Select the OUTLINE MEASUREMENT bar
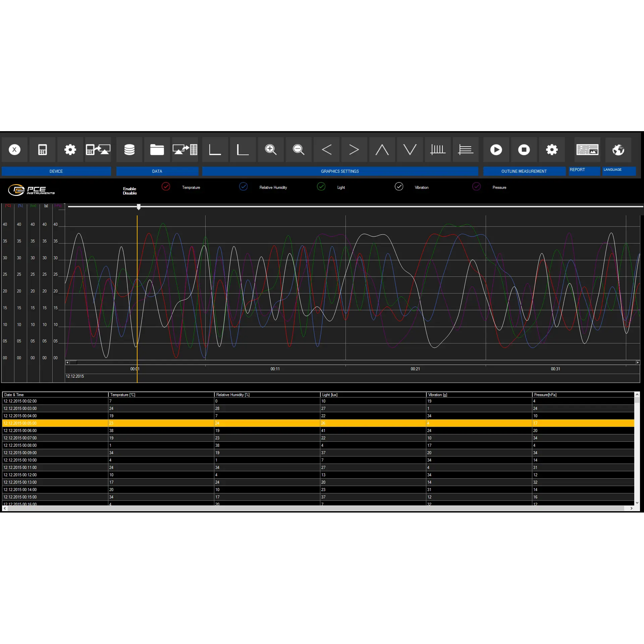Viewport: 644px width, 644px height. click(524, 171)
